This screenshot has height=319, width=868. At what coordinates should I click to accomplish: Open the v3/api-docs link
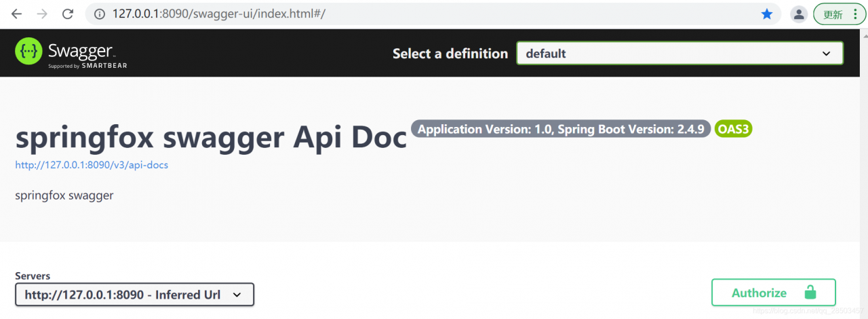tap(92, 165)
